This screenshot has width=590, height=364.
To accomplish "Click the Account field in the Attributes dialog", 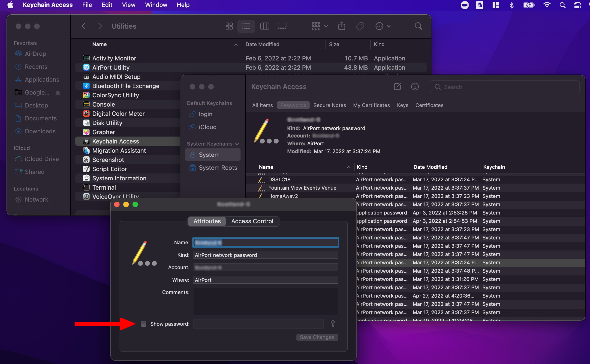I will 265,267.
